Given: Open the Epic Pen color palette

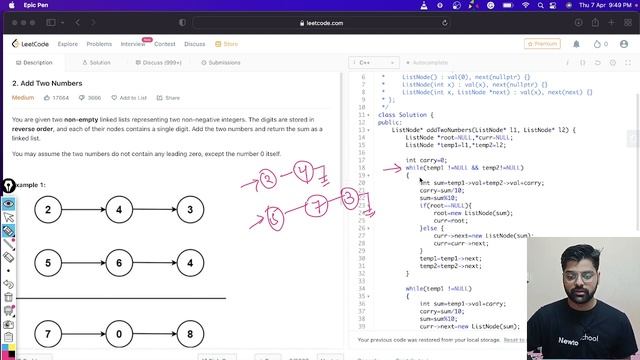Looking at the screenshot, I should coord(9,351).
